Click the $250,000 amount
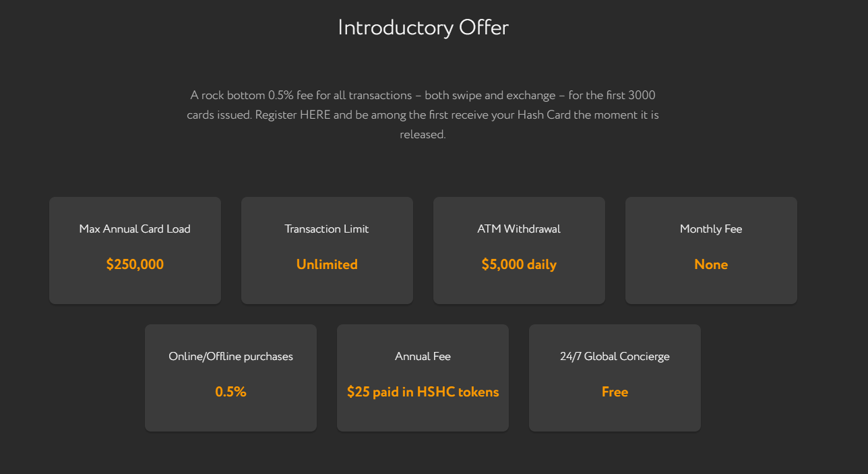The width and height of the screenshot is (868, 474). pos(135,264)
